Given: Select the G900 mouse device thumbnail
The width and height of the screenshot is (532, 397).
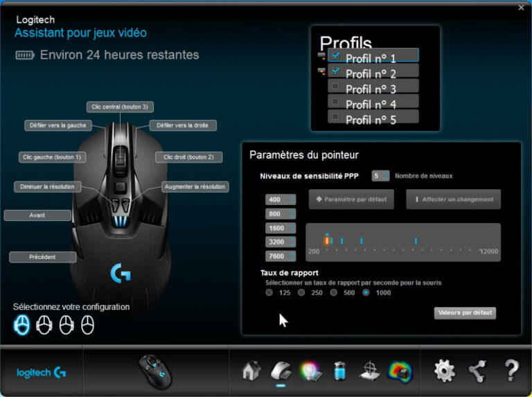Looking at the screenshot, I should coord(156,371).
